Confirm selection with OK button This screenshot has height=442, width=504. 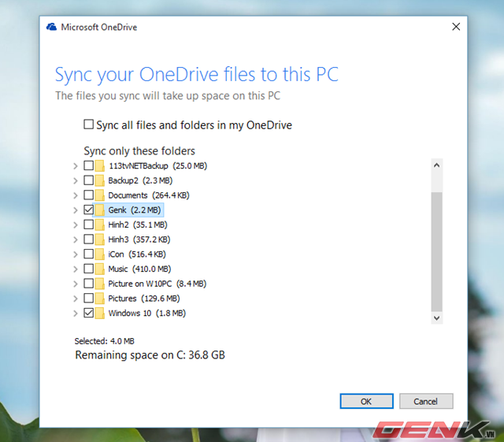tap(366, 401)
